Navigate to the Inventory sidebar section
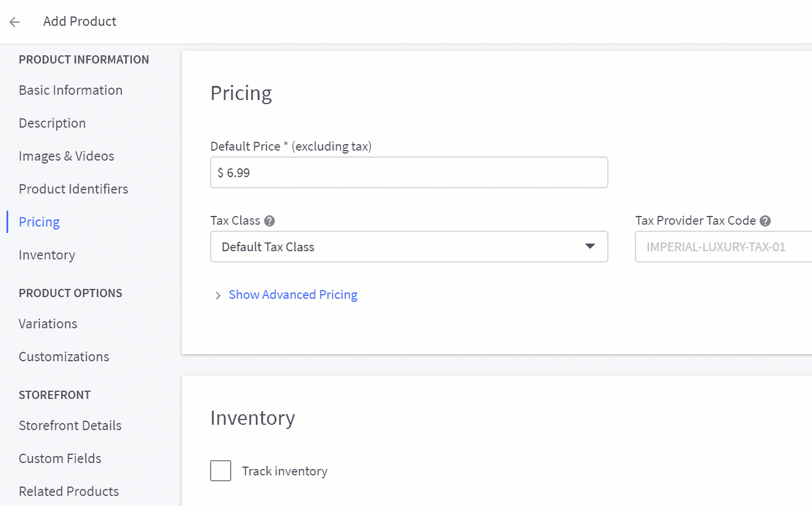The image size is (812, 506). coord(46,255)
